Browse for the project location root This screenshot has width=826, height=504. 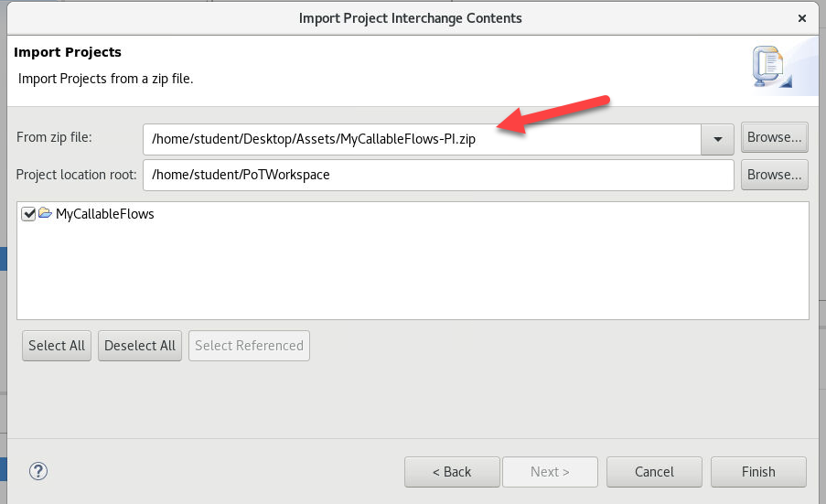point(774,175)
